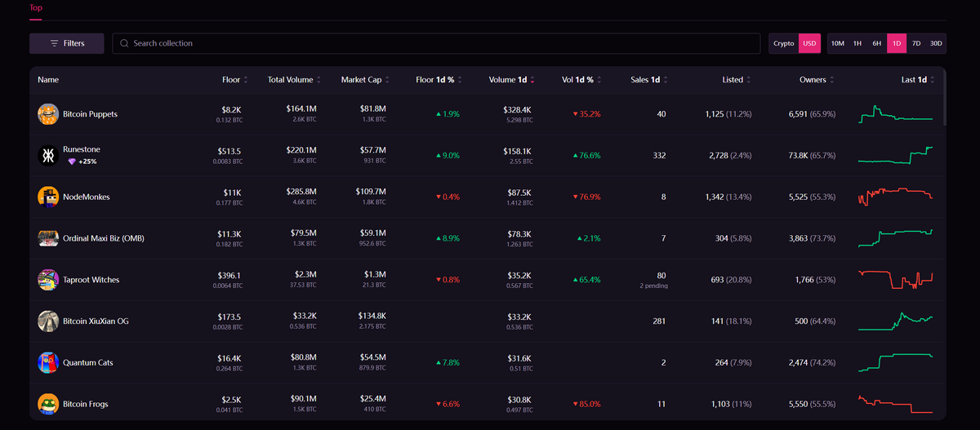The image size is (980, 430).
Task: Click the Runestone collection logo
Action: [x=47, y=156]
